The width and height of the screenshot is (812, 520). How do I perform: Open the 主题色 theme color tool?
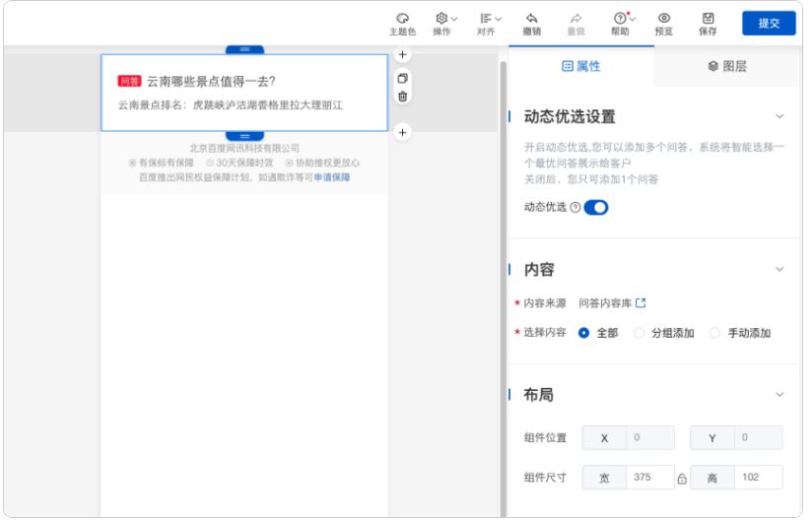[x=402, y=25]
